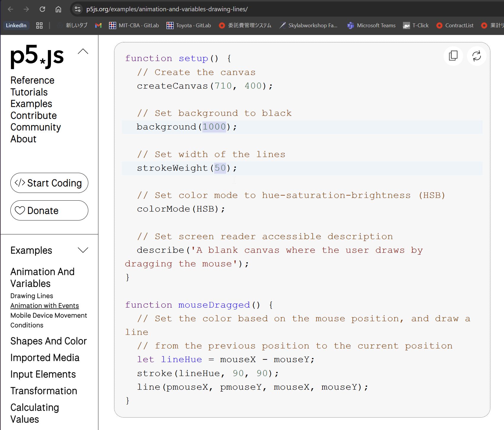Open the About page
This screenshot has height=430, width=504.
[x=23, y=139]
